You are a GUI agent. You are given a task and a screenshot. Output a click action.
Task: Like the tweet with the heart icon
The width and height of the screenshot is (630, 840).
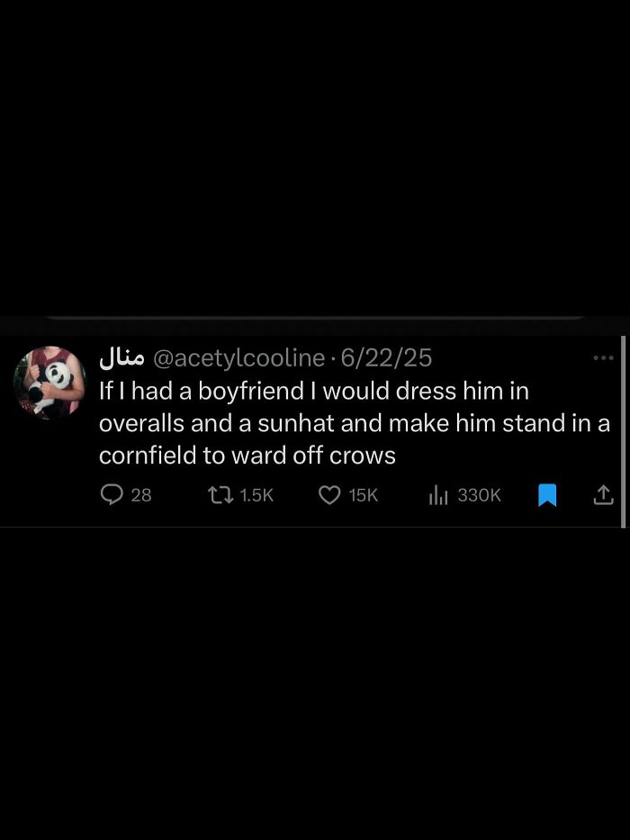pos(329,495)
